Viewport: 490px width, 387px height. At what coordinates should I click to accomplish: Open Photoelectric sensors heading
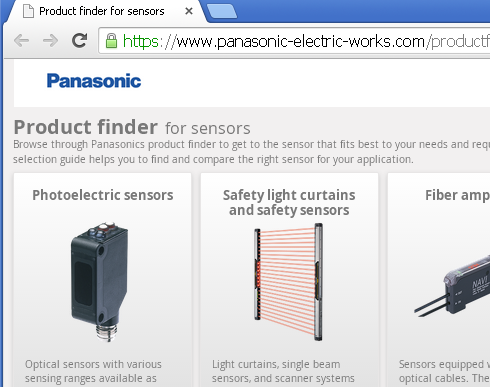pos(103,195)
